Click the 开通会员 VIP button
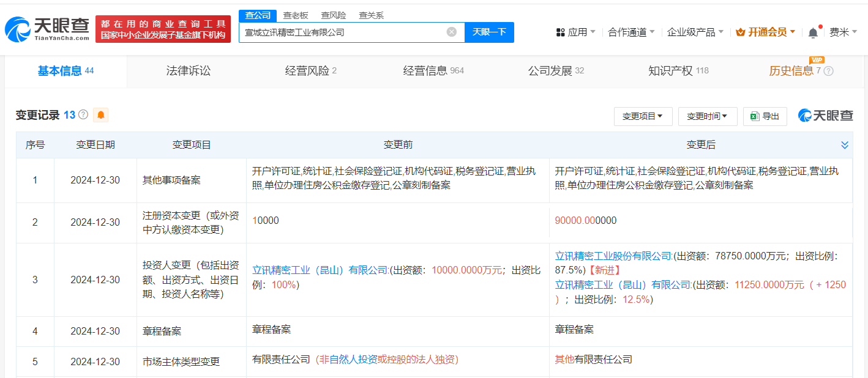The height and width of the screenshot is (378, 868). (765, 32)
